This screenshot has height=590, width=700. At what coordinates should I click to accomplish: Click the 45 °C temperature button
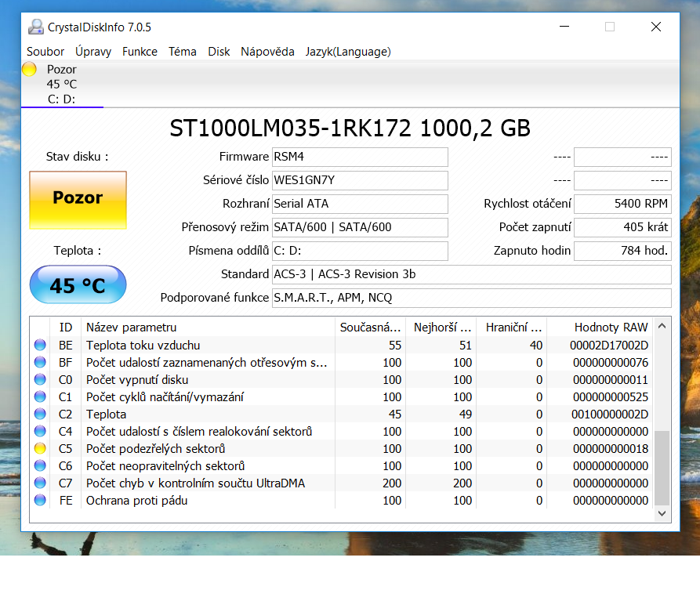[78, 285]
